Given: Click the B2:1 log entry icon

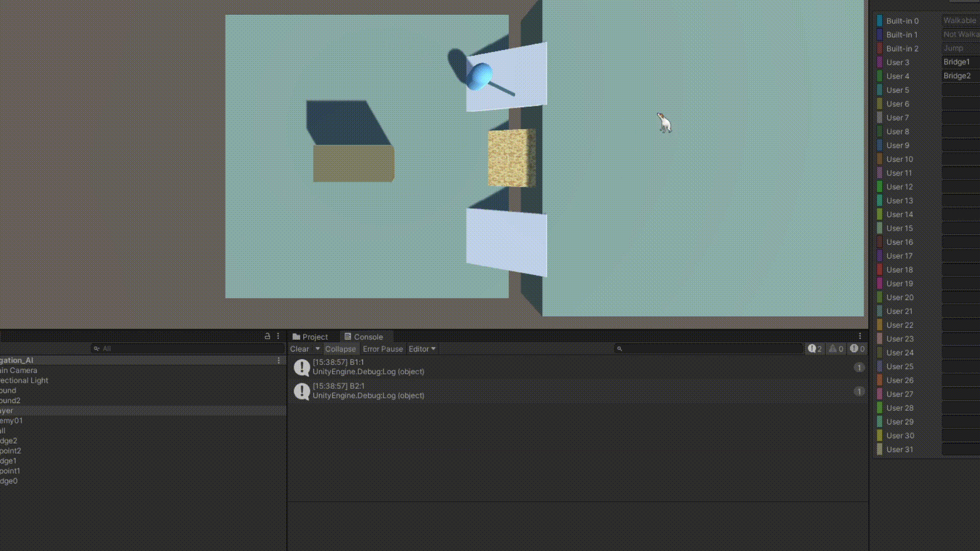Looking at the screenshot, I should tap(302, 391).
